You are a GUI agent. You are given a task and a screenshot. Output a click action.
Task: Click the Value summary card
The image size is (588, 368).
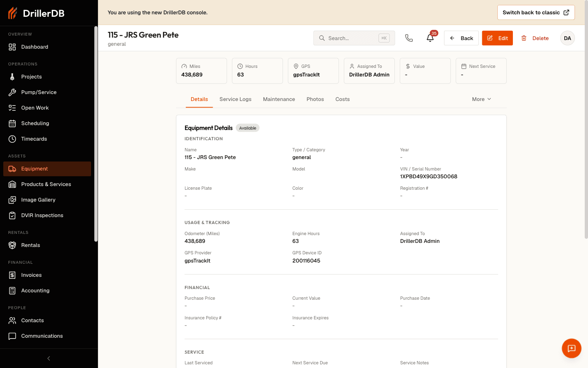[x=425, y=71]
